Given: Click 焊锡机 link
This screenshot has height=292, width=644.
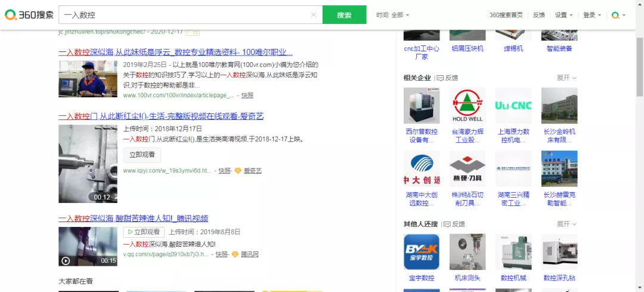Looking at the screenshot, I should coord(513,48).
